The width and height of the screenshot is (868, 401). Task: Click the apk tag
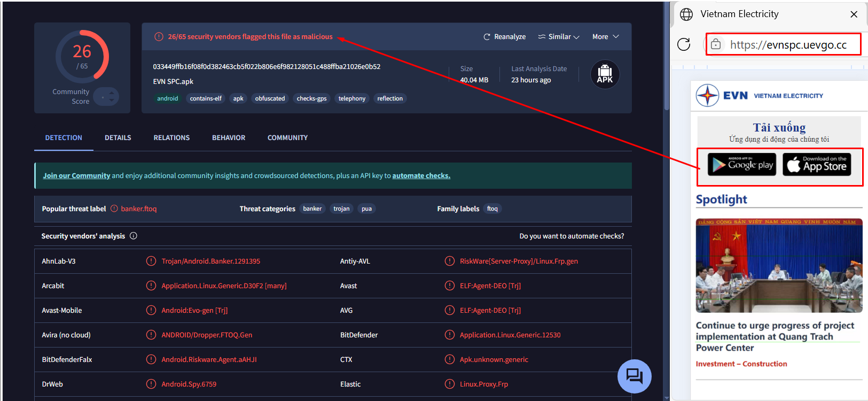point(238,98)
